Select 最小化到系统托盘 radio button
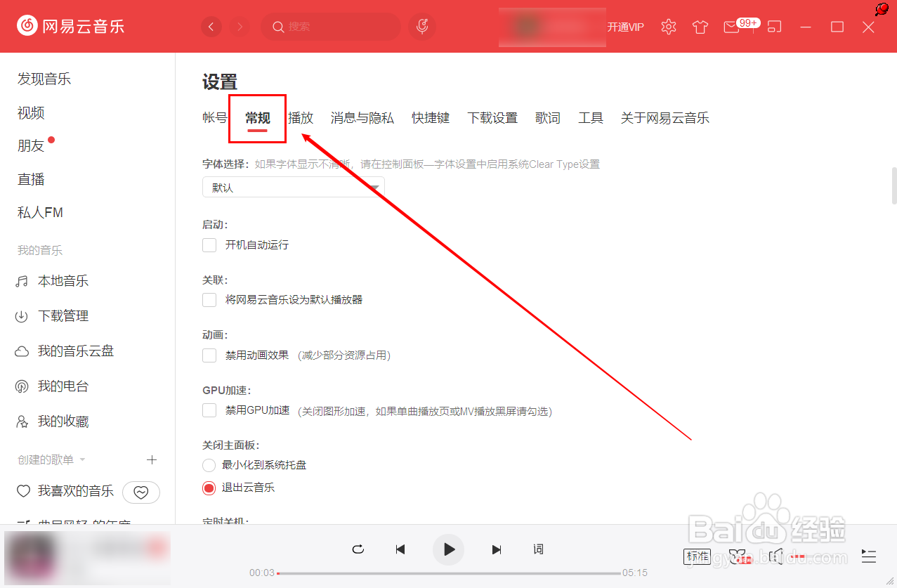This screenshot has height=588, width=897. 209,465
